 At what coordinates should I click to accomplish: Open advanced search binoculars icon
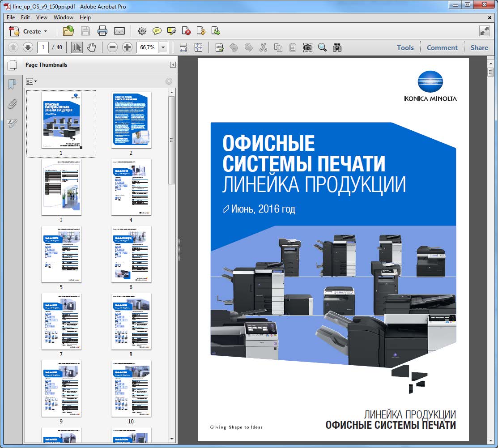[x=337, y=47]
